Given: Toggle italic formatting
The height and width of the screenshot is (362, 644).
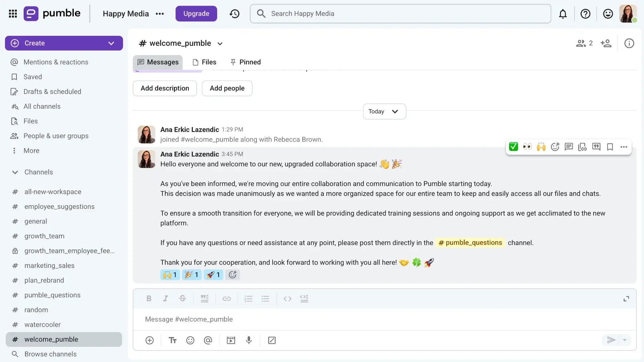Looking at the screenshot, I should pos(165,299).
